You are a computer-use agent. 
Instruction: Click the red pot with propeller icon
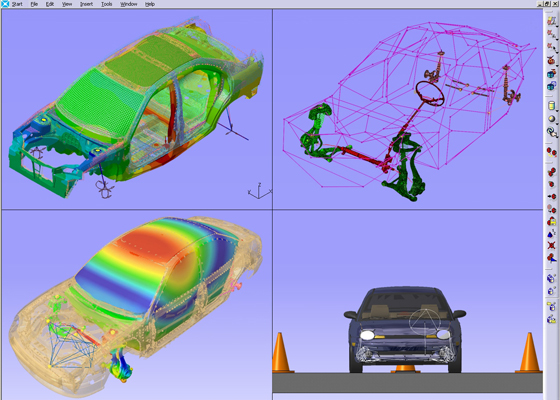click(551, 60)
